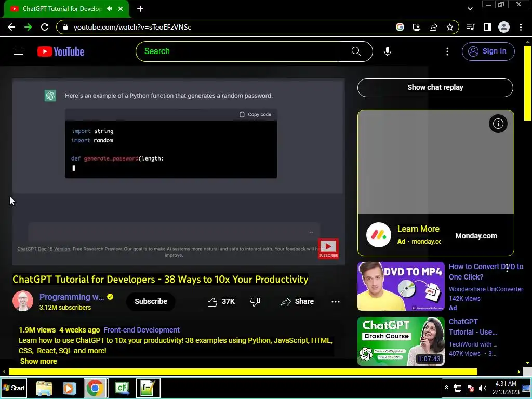
Task: Toggle the Chrome side panel
Action: pos(487,27)
